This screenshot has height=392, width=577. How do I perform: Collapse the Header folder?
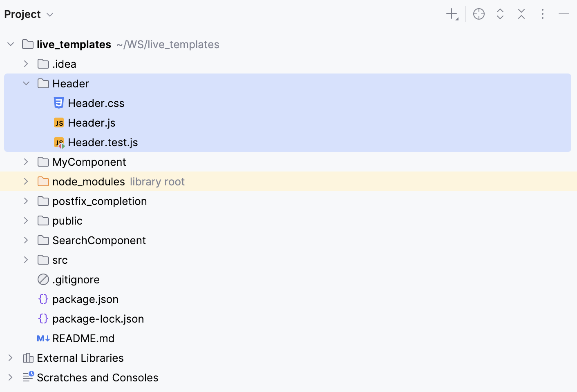point(26,83)
